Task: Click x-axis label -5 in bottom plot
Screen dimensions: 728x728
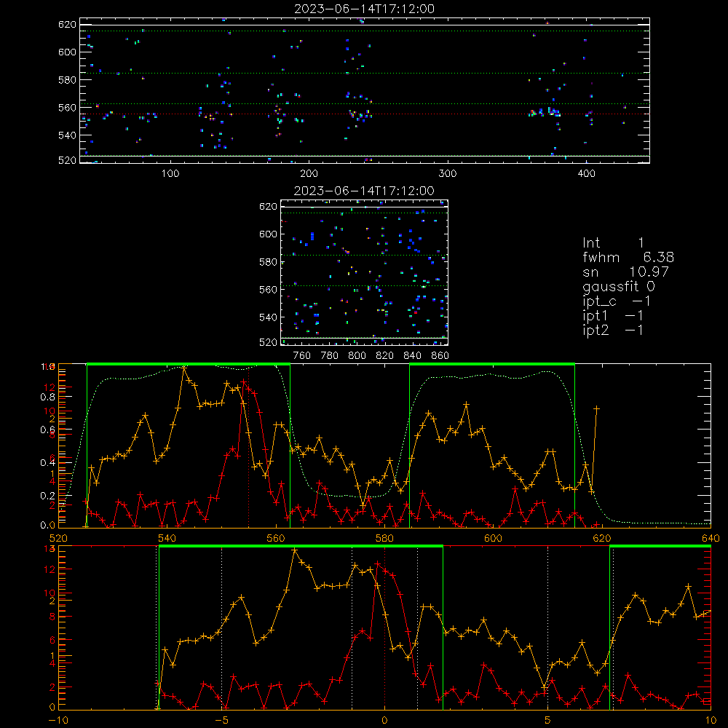Action: click(x=221, y=721)
